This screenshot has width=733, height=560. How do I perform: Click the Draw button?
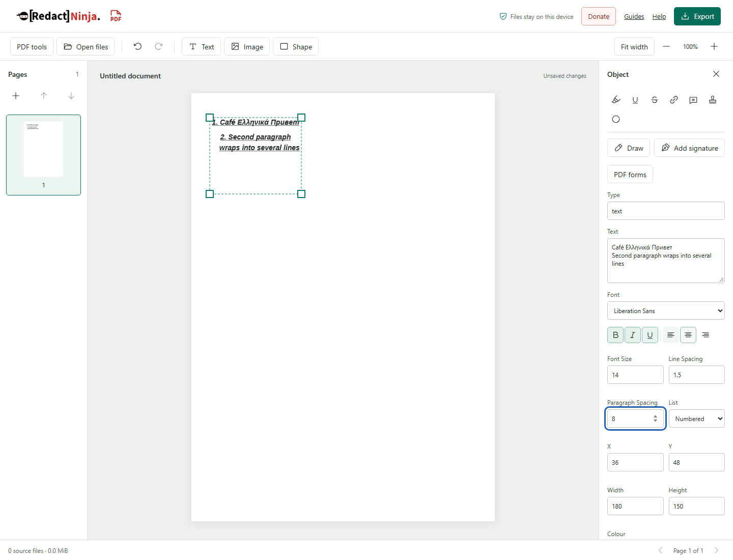pyautogui.click(x=629, y=148)
